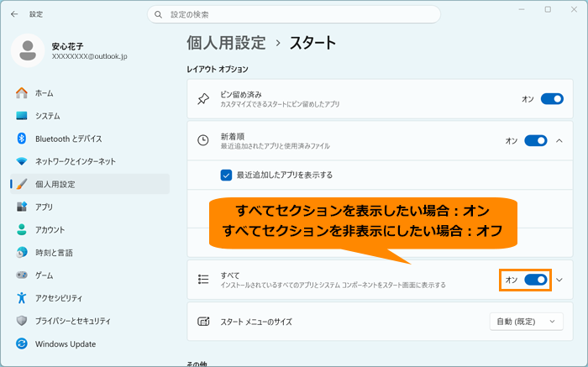Minimize the settings window
588x367 pixels.
522,10
